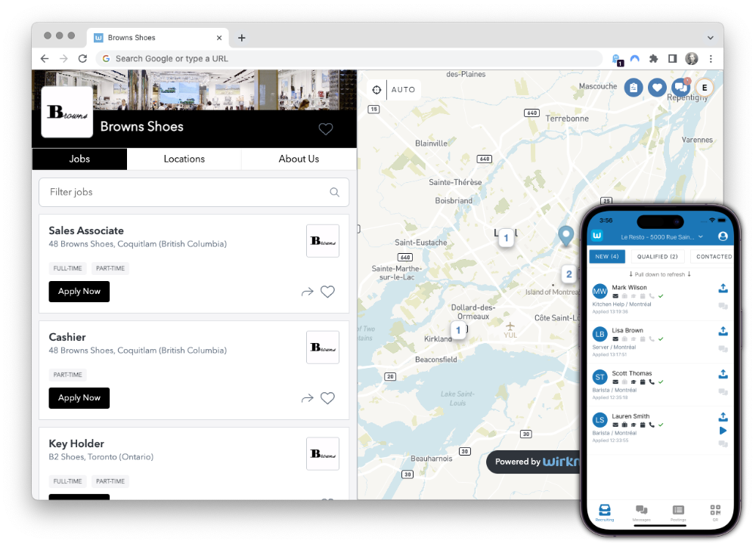756x550 pixels.
Task: Click the search magnifier in Filter jobs
Action: pos(334,193)
